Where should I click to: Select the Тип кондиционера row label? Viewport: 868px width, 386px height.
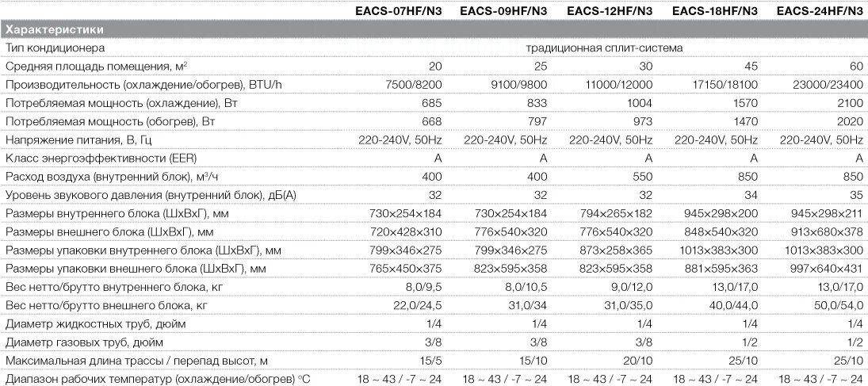[55, 48]
